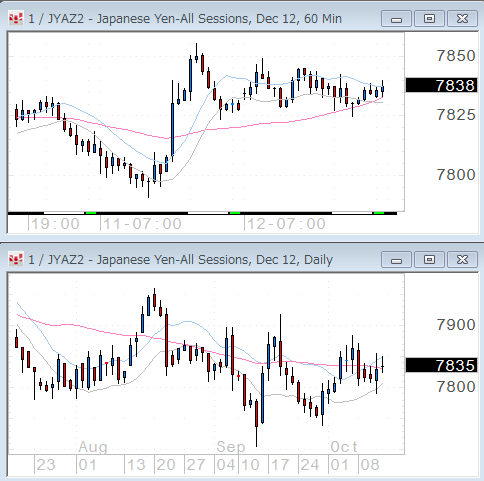The image size is (484, 481).
Task: Click the Daily chart title text
Action: pos(181,260)
